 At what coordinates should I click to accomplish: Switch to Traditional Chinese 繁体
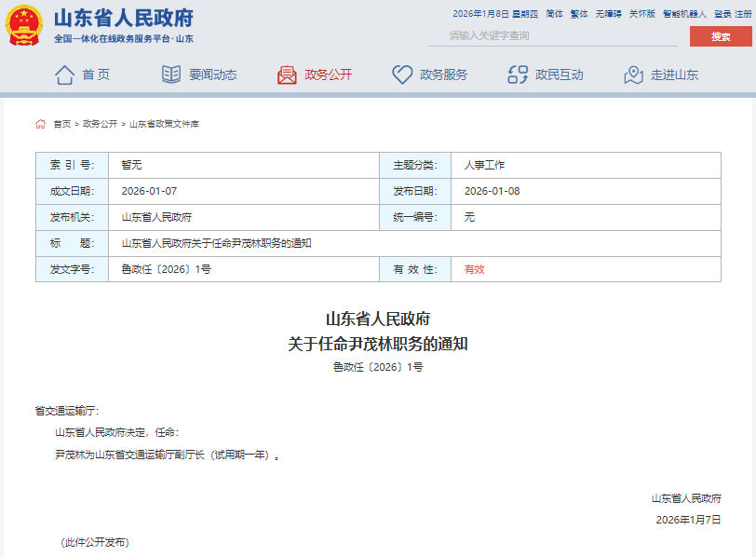[x=579, y=14]
